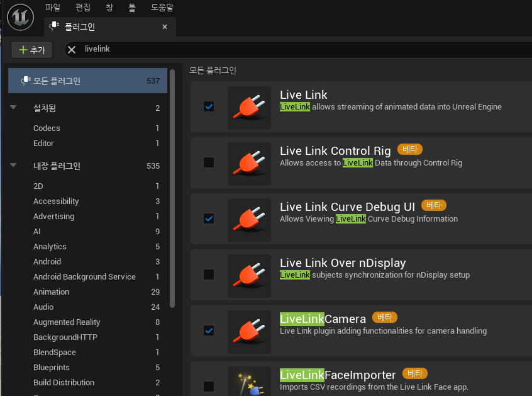Screen dimensions: 532x396
Task: Open the 편집 menu
Action: click(83, 7)
